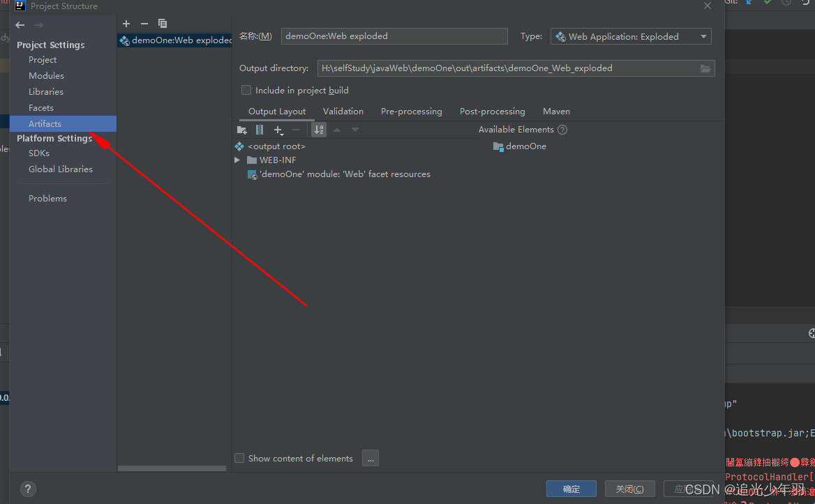
Task: Move layout element up
Action: 337,130
